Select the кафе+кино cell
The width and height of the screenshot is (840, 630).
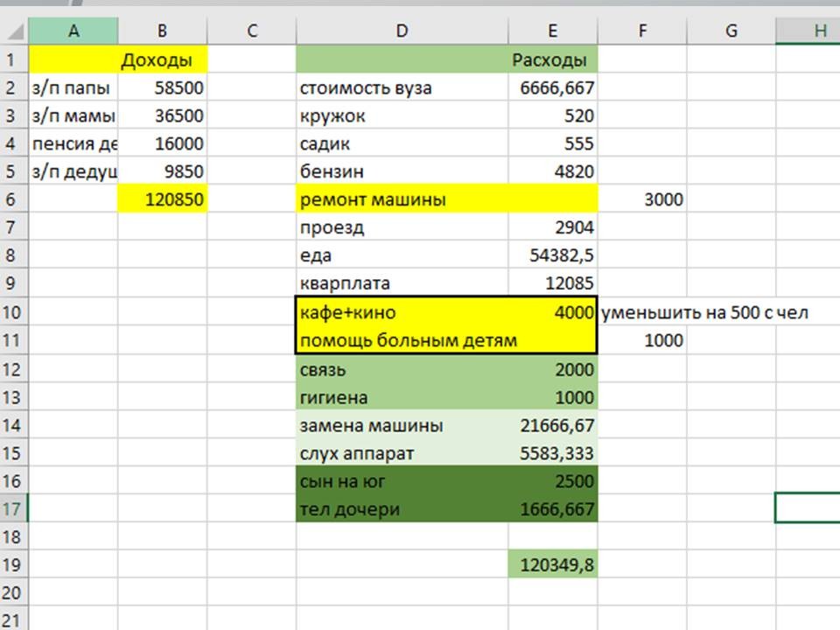(x=402, y=312)
